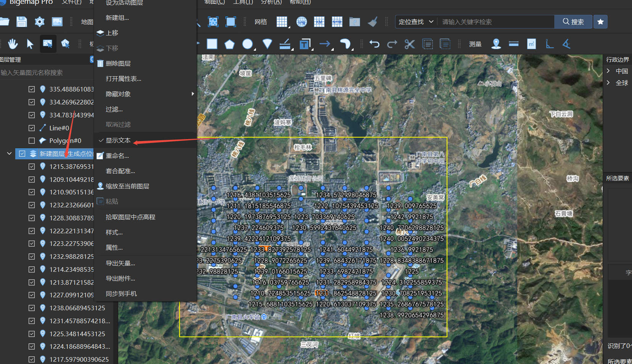Select 打开属性表 from the context menu
Viewport: 632px width, 364px height.
point(124,79)
